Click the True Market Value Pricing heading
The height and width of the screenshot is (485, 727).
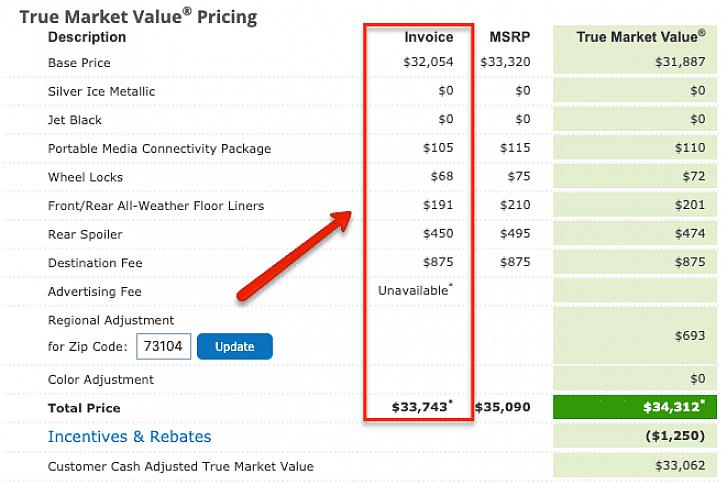click(138, 17)
